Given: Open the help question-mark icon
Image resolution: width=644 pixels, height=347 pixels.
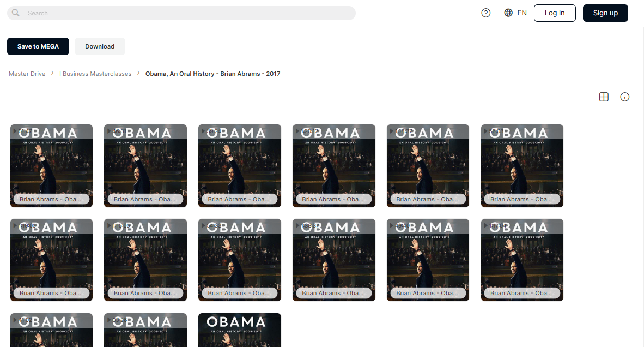Looking at the screenshot, I should coord(486,13).
